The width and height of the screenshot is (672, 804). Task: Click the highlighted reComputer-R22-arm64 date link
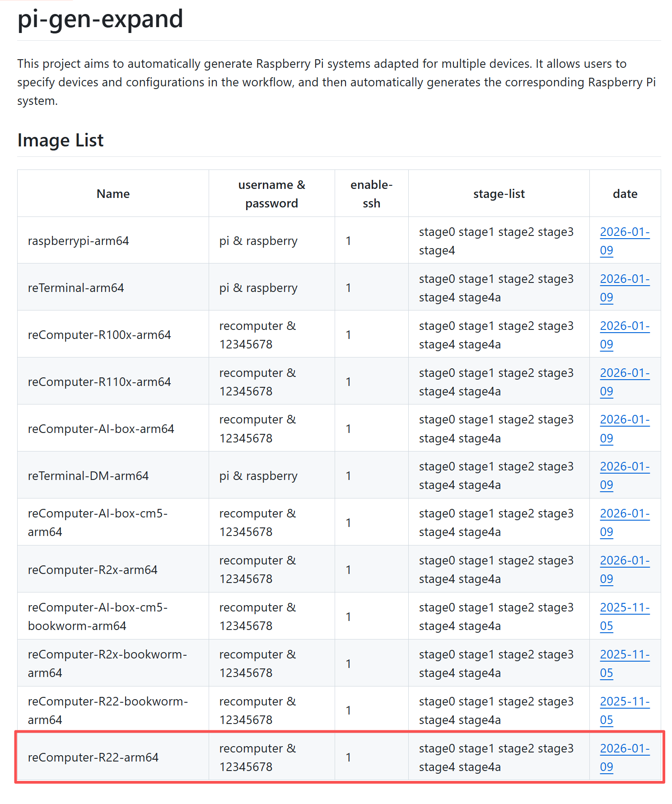[x=624, y=749]
